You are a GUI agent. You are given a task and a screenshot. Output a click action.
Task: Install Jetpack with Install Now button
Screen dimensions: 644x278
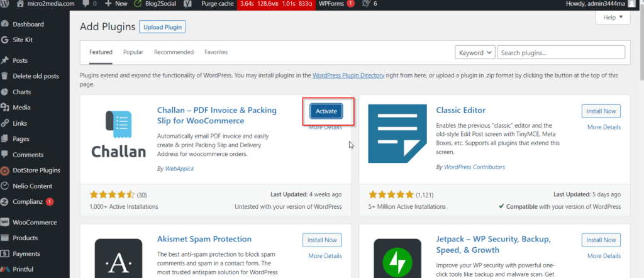[x=601, y=240]
